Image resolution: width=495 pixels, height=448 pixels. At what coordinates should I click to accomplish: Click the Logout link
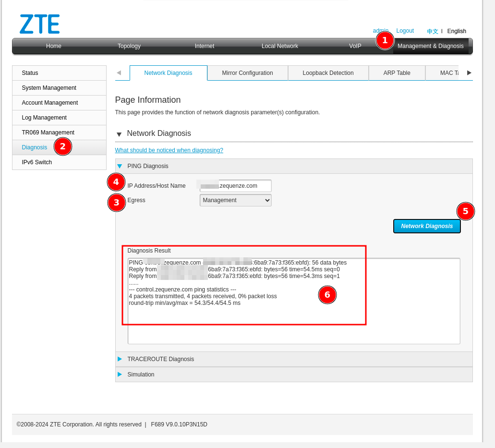[x=405, y=31]
